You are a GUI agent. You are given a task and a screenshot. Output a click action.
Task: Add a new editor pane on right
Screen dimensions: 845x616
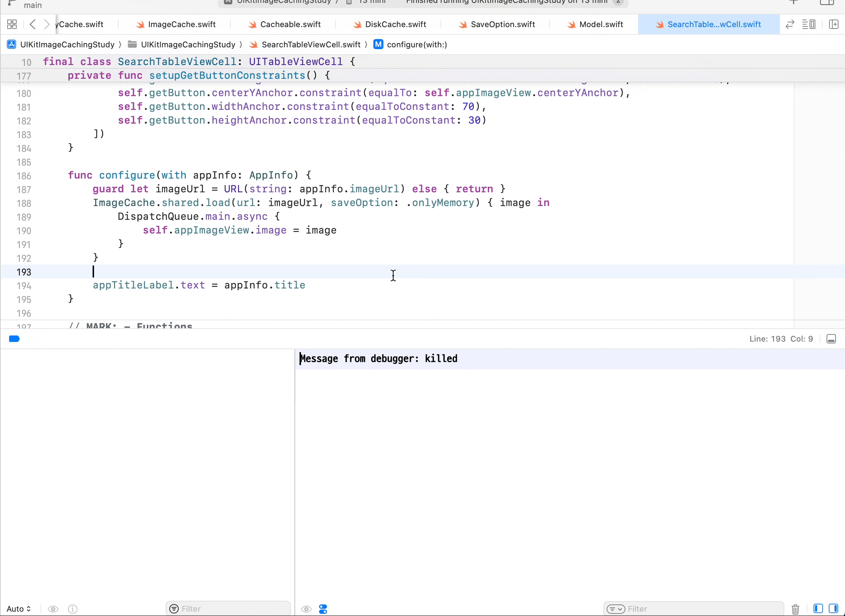[x=833, y=25]
